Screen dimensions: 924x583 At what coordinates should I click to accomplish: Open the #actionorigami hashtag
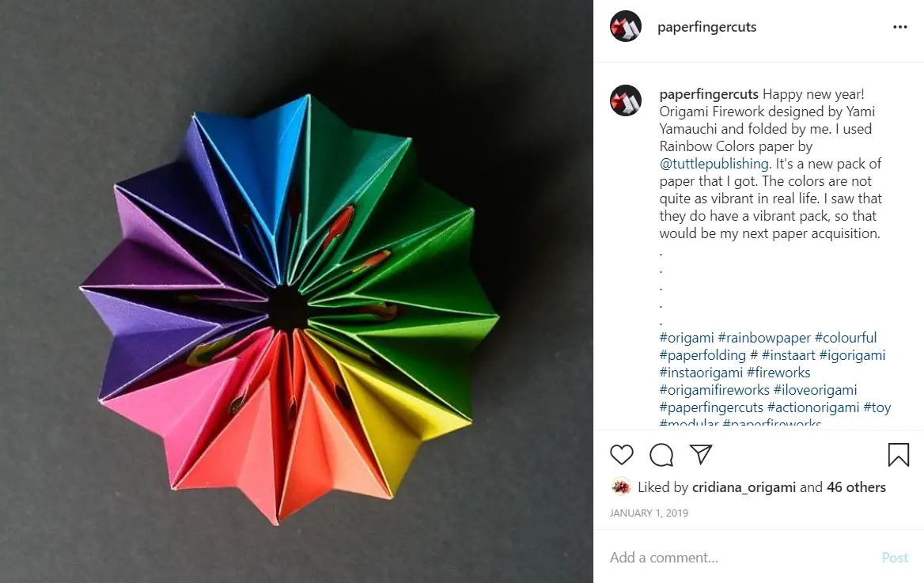813,407
